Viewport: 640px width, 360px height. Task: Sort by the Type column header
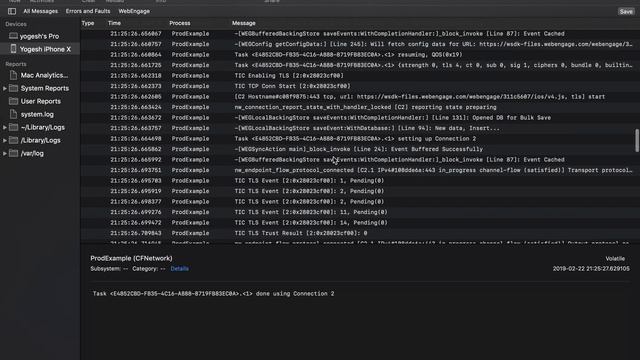(x=88, y=23)
